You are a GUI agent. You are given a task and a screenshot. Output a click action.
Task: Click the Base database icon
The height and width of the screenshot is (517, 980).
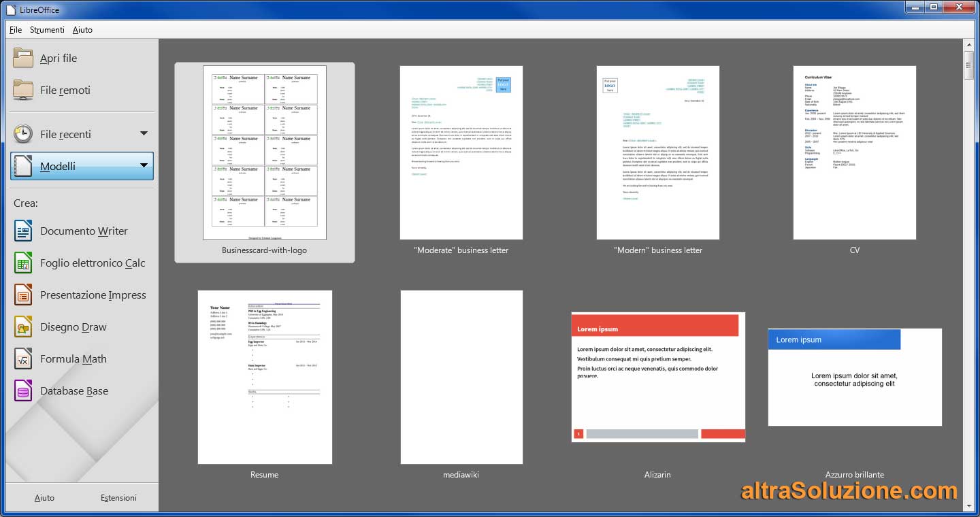(x=23, y=390)
